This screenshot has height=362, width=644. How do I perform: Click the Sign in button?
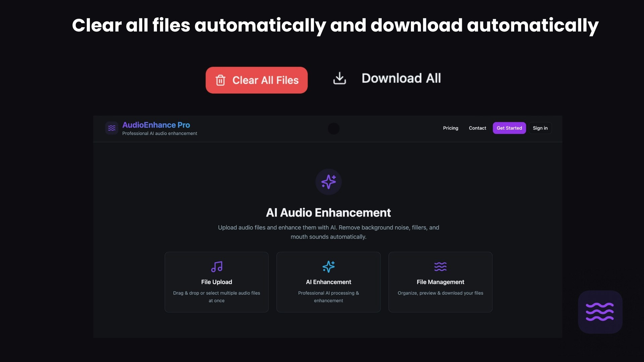coord(540,128)
